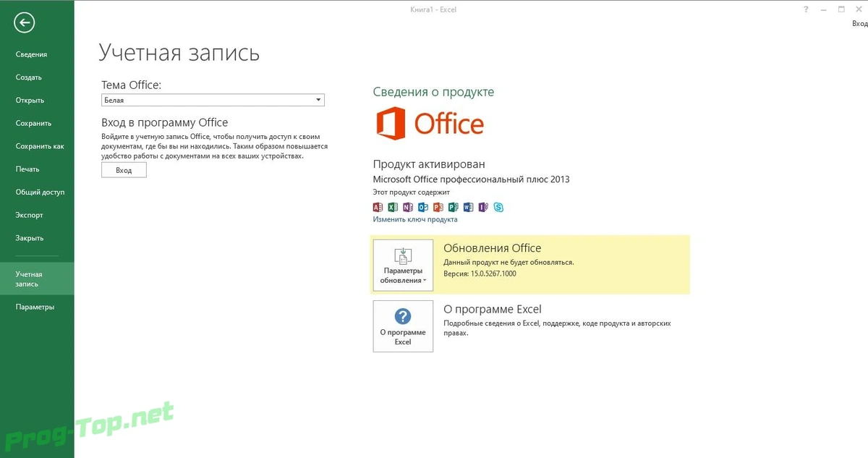This screenshot has width=868, height=458.
Task: Click the 'Вход в программу Office' heading
Action: [164, 123]
